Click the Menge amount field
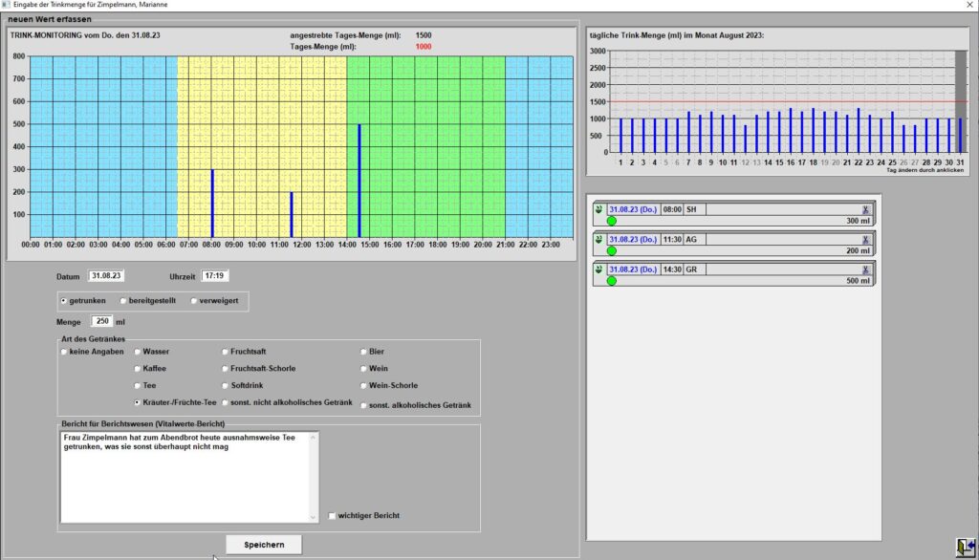The width and height of the screenshot is (979, 560). point(102,322)
